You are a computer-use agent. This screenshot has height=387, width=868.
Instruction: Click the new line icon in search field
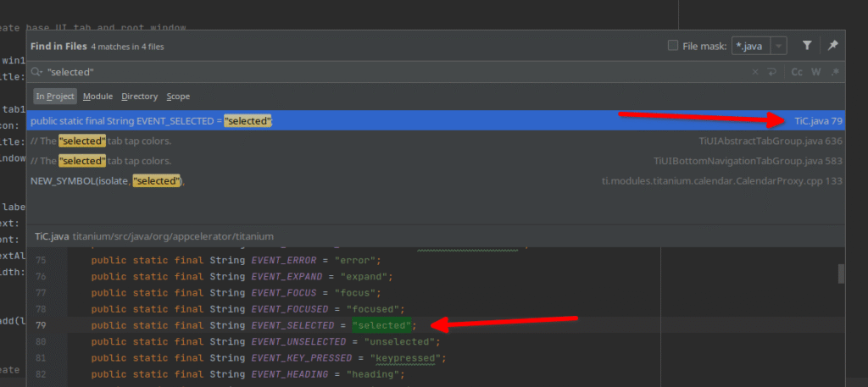771,73
